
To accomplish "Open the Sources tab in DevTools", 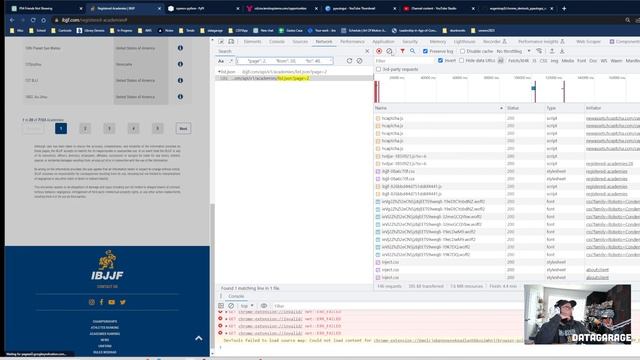I will click(x=300, y=42).
